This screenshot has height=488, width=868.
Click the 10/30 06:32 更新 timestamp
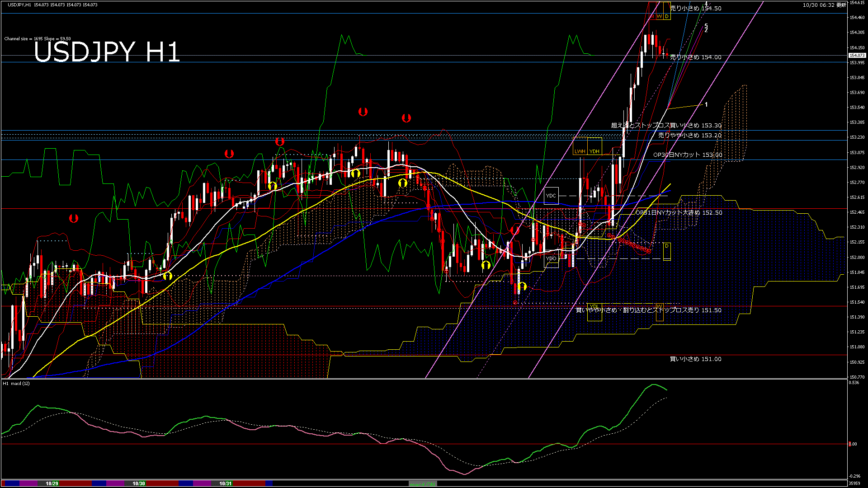pos(825,5)
